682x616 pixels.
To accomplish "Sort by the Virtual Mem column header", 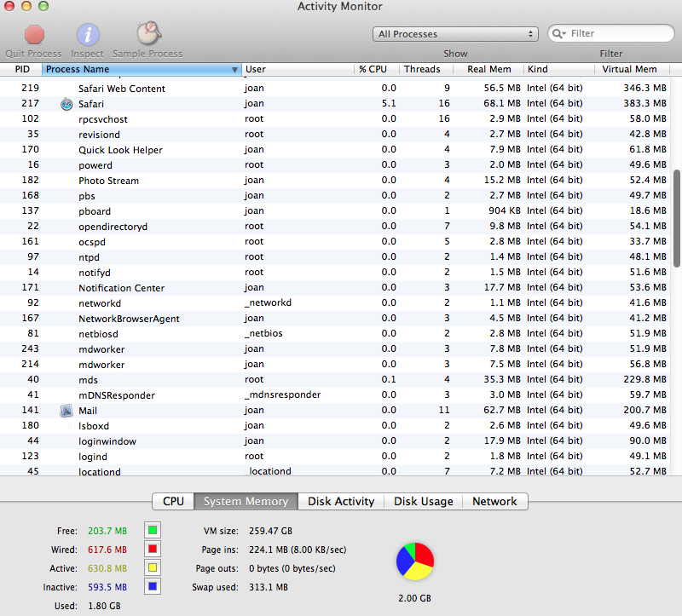I will click(632, 70).
